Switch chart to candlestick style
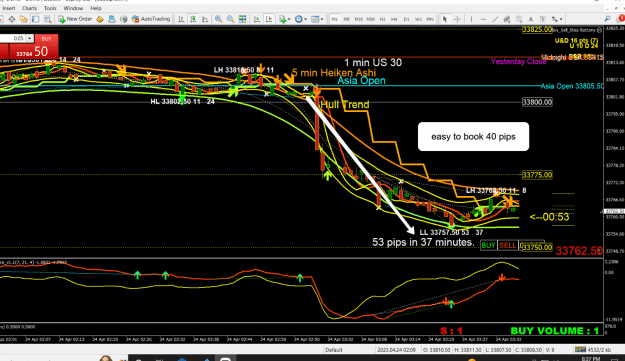 193,19
